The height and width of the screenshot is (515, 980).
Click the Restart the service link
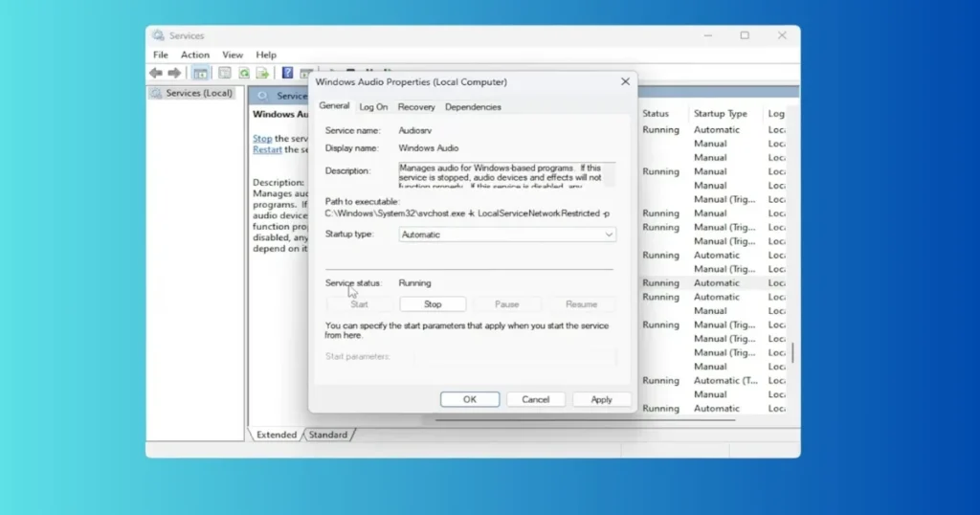point(268,150)
